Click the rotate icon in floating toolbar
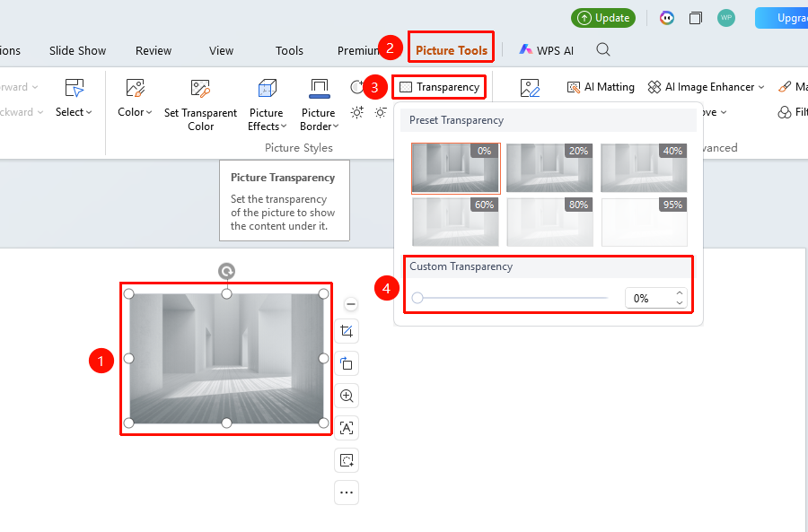The width and height of the screenshot is (808, 532). [347, 363]
